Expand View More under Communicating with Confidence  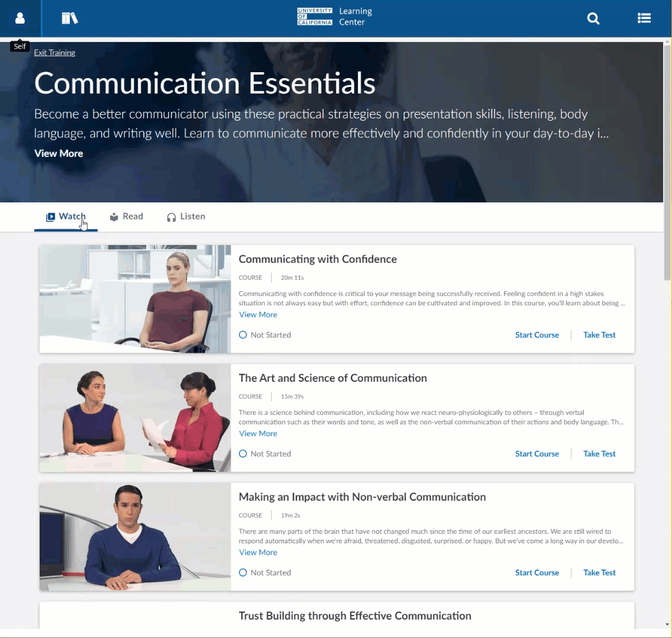[x=258, y=315]
